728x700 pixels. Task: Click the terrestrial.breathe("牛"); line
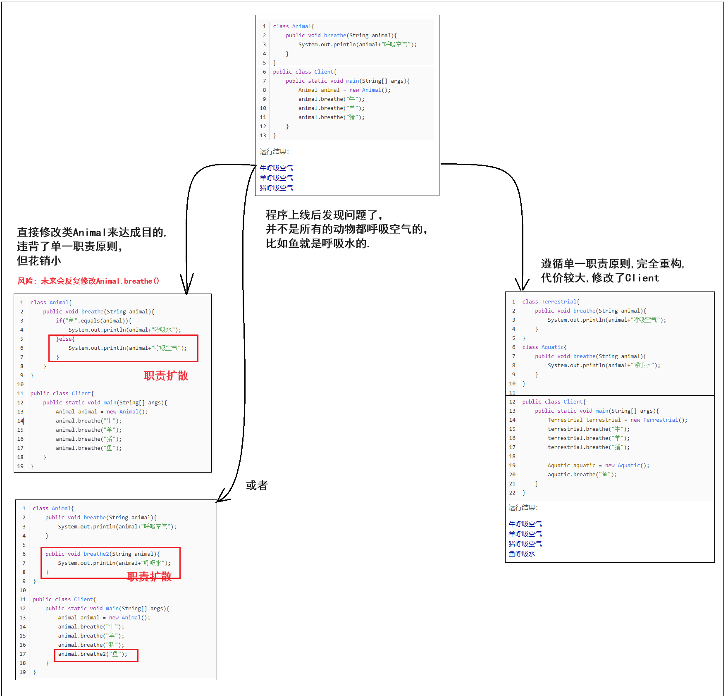(x=589, y=429)
